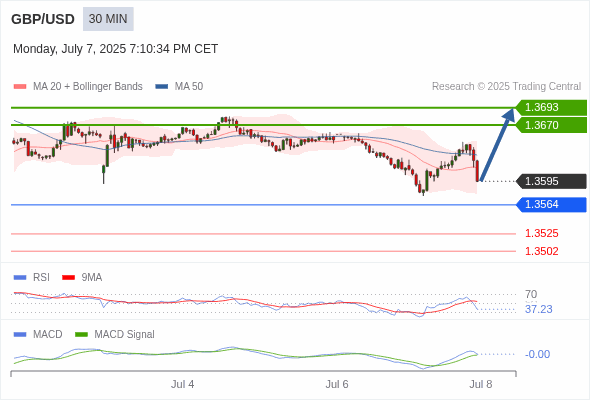Click the 30 MIN timeframe badge
The image size is (590, 400).
click(108, 19)
